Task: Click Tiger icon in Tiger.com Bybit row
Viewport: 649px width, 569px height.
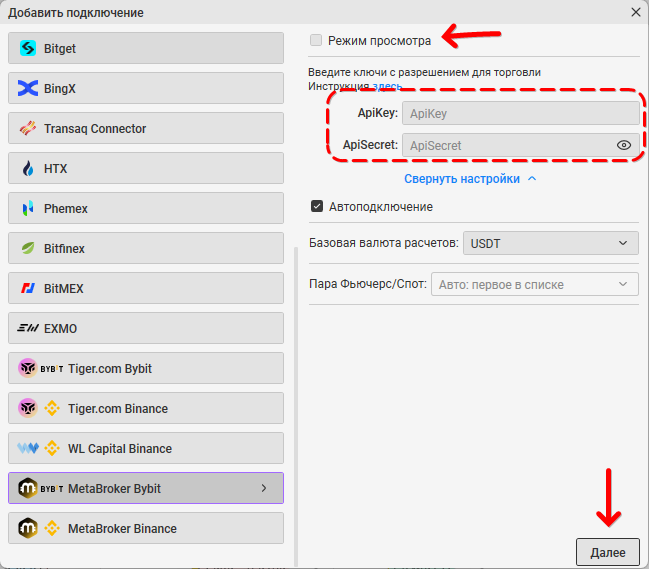Action: click(x=28, y=368)
